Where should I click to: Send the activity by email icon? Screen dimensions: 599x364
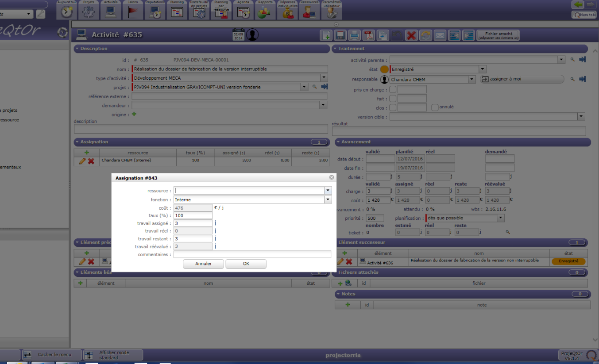[x=440, y=35]
